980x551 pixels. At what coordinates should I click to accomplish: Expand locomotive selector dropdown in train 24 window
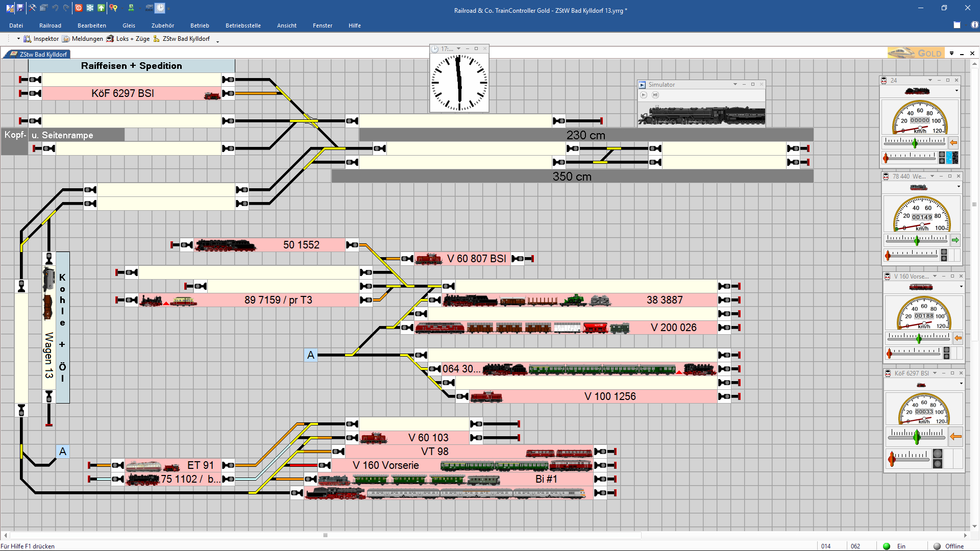tap(957, 91)
